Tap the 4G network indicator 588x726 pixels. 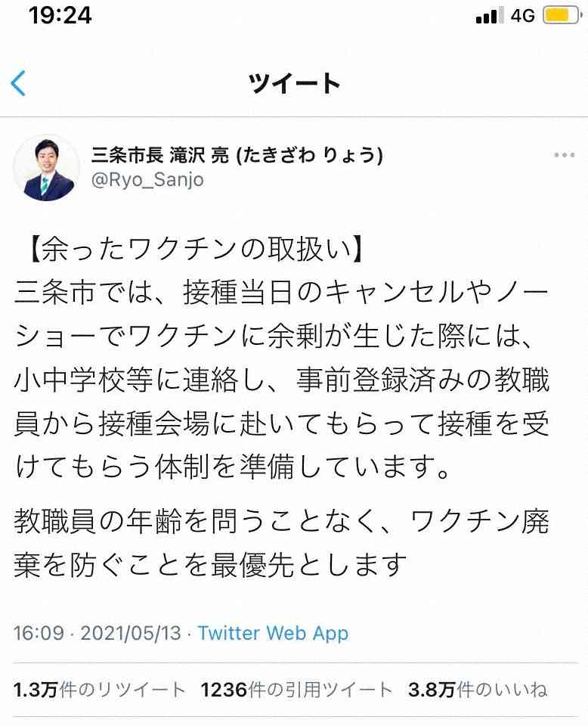click(x=522, y=16)
